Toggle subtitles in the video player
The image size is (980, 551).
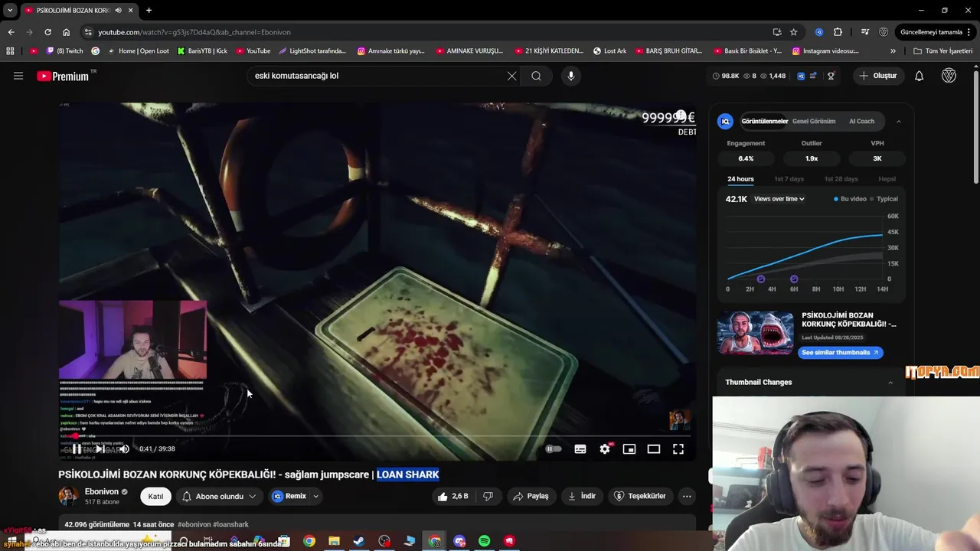580,449
